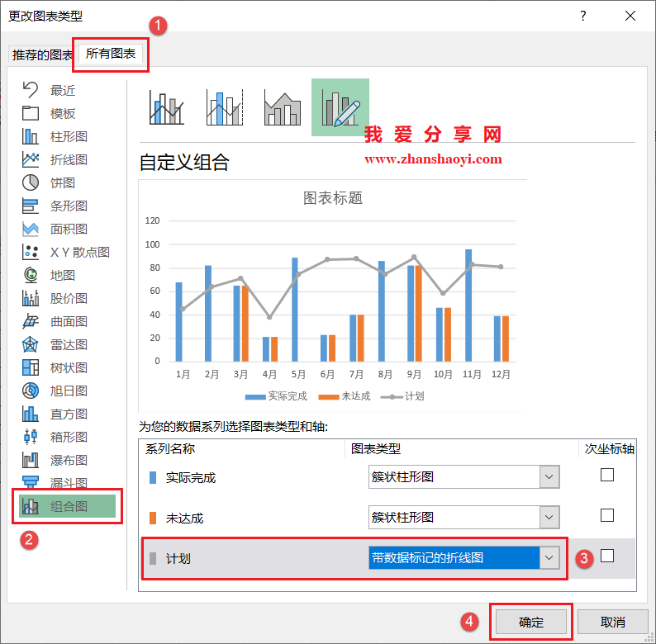Click the 确定 button

(x=531, y=622)
